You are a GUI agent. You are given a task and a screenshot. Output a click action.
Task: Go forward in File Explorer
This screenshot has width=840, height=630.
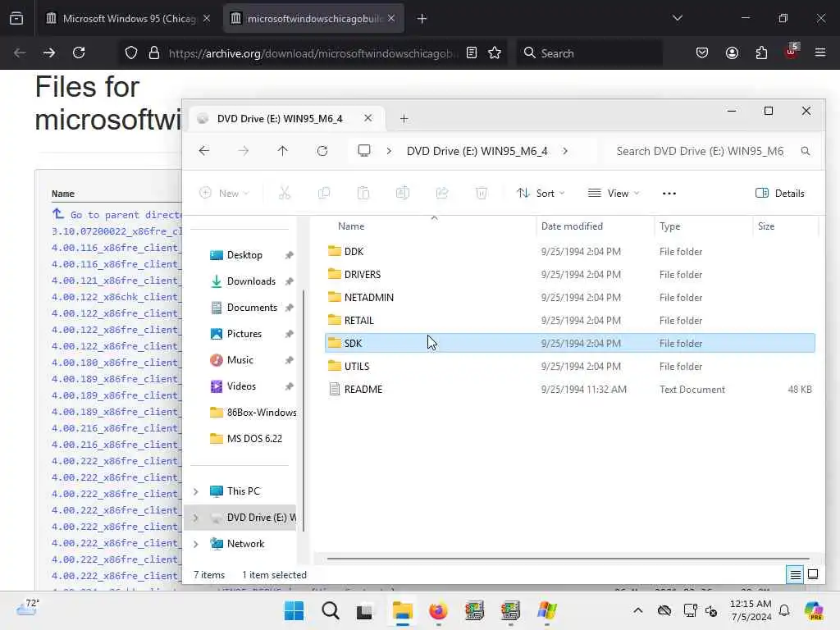[243, 151]
